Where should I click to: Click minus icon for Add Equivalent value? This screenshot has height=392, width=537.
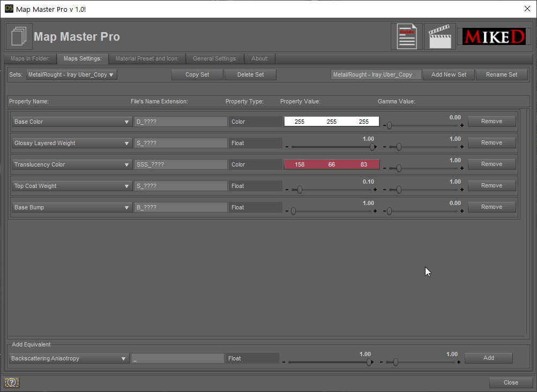coord(284,362)
